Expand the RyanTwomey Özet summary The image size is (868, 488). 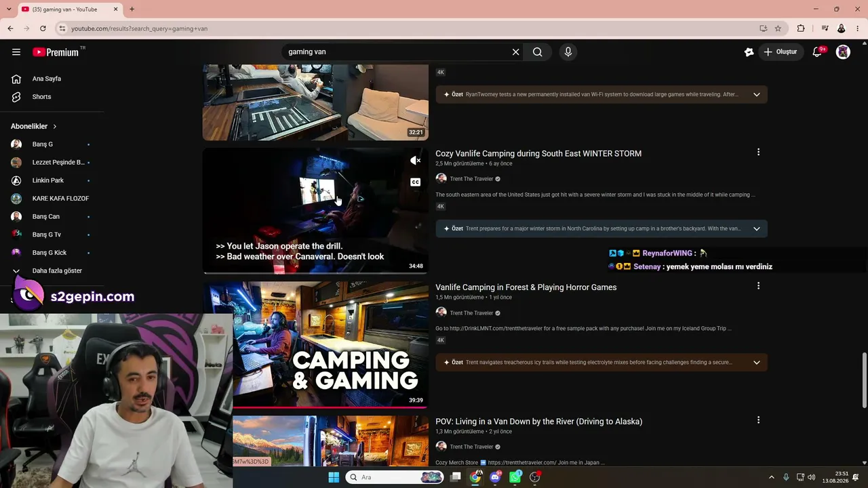point(756,94)
